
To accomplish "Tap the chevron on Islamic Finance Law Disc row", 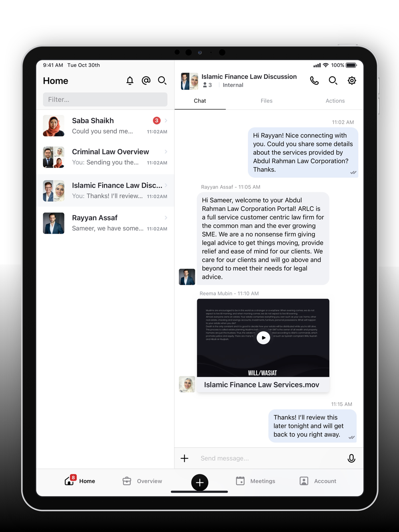I will pyautogui.click(x=166, y=185).
